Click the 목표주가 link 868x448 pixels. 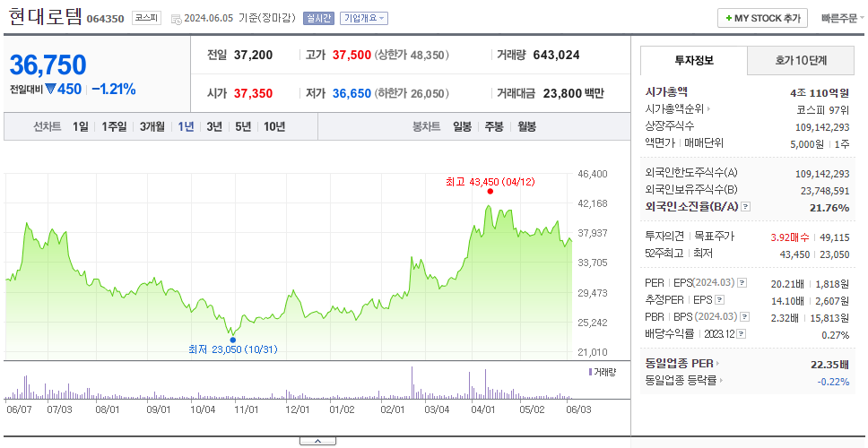[715, 237]
